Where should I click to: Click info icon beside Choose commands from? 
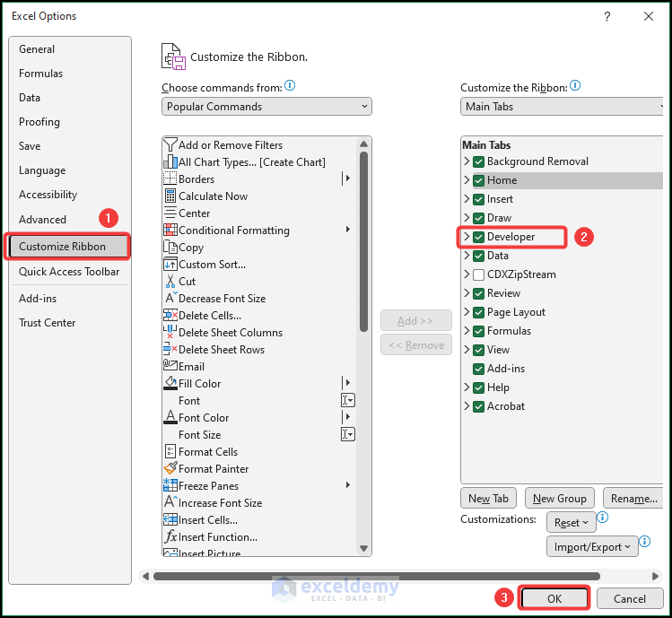290,86
